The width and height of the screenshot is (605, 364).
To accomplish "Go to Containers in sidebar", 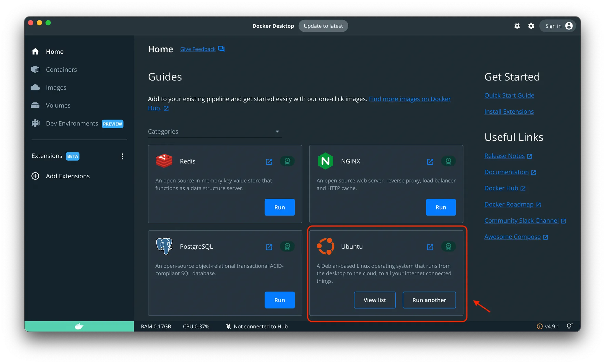I will point(61,70).
